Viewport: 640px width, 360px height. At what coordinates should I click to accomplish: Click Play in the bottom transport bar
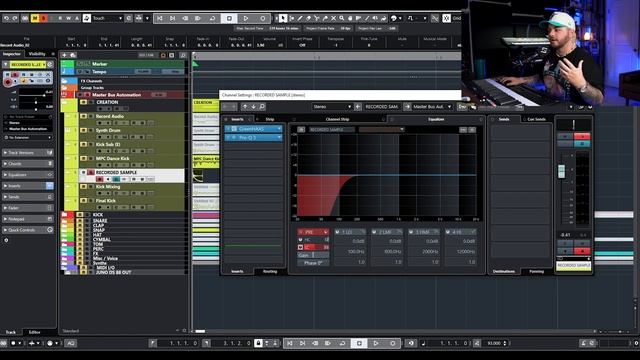(376, 343)
